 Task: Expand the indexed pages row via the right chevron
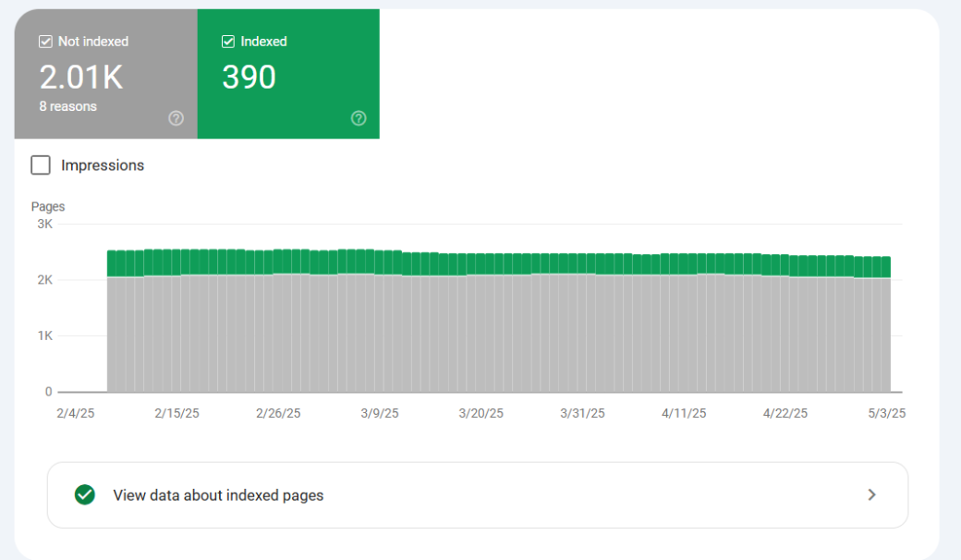click(x=870, y=495)
